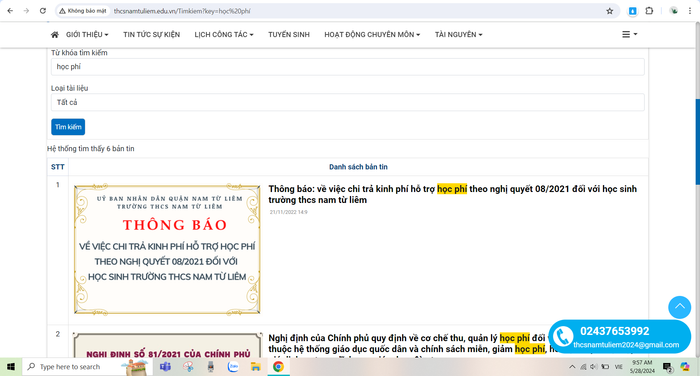
Task: Click the browser forward arrow
Action: [x=26, y=11]
